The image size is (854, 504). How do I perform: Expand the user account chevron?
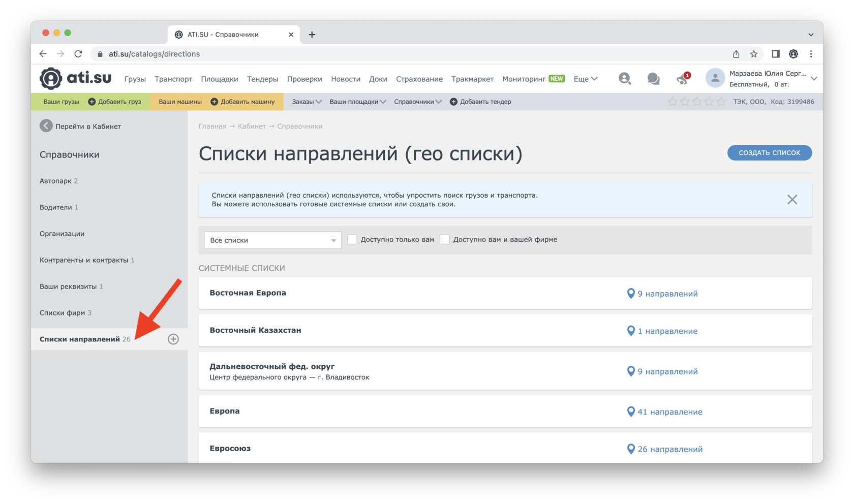814,79
